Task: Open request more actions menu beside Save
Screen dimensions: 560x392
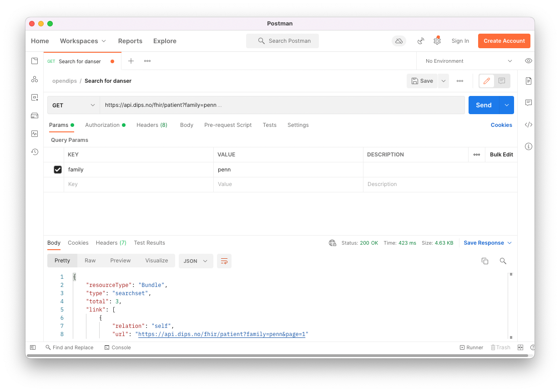Action: pyautogui.click(x=460, y=81)
